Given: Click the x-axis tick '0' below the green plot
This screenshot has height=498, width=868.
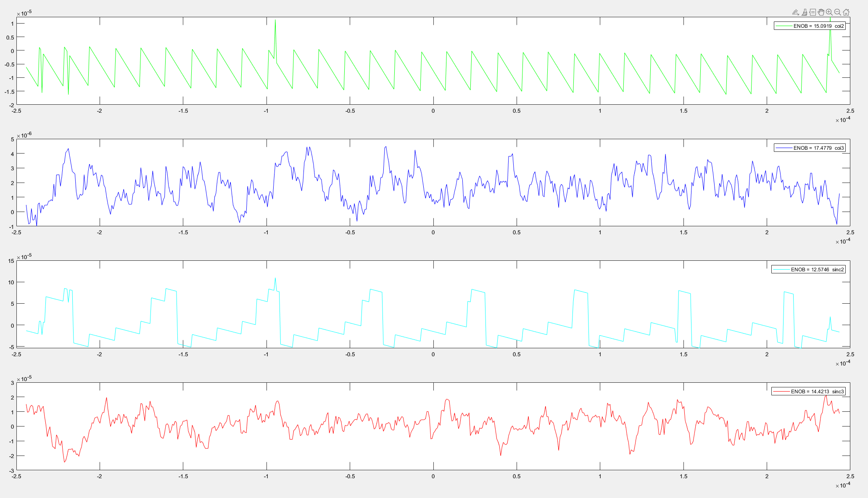Looking at the screenshot, I should point(433,111).
